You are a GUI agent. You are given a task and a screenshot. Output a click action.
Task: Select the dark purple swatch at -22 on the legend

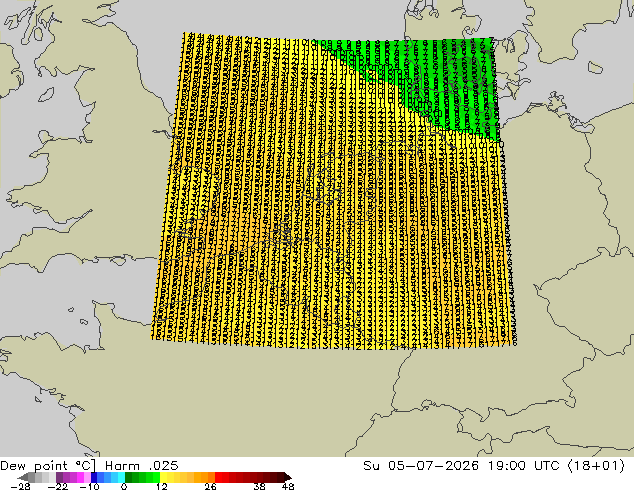[x=59, y=477]
